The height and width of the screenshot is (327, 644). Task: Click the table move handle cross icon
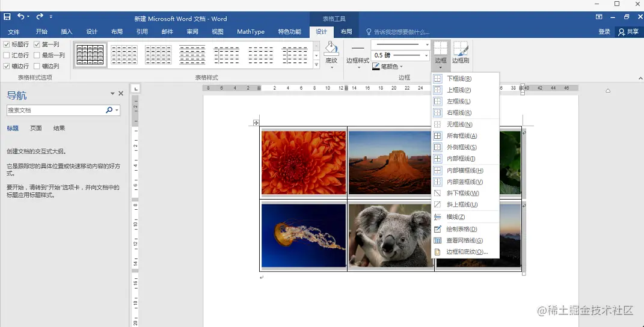click(x=256, y=123)
